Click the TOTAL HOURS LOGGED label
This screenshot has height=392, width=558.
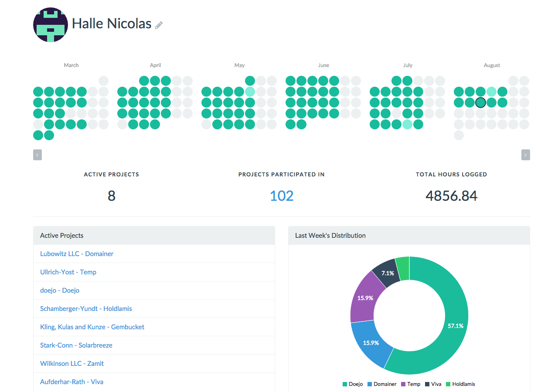point(452,174)
